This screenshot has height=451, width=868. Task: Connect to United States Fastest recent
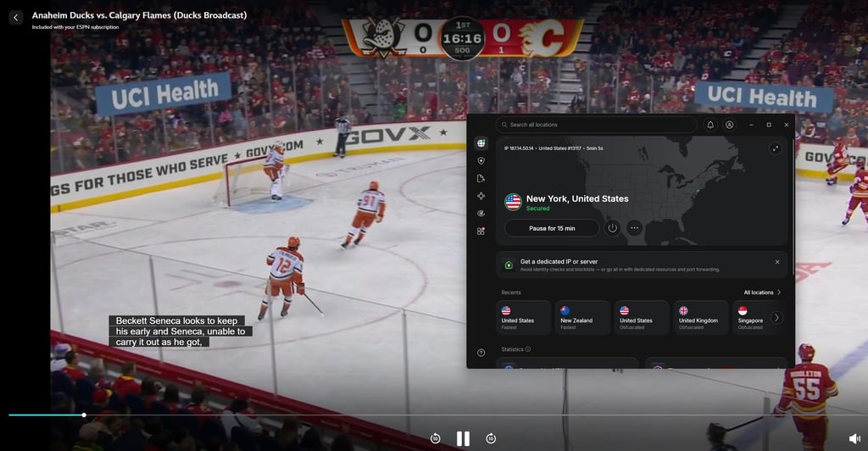[x=523, y=318]
